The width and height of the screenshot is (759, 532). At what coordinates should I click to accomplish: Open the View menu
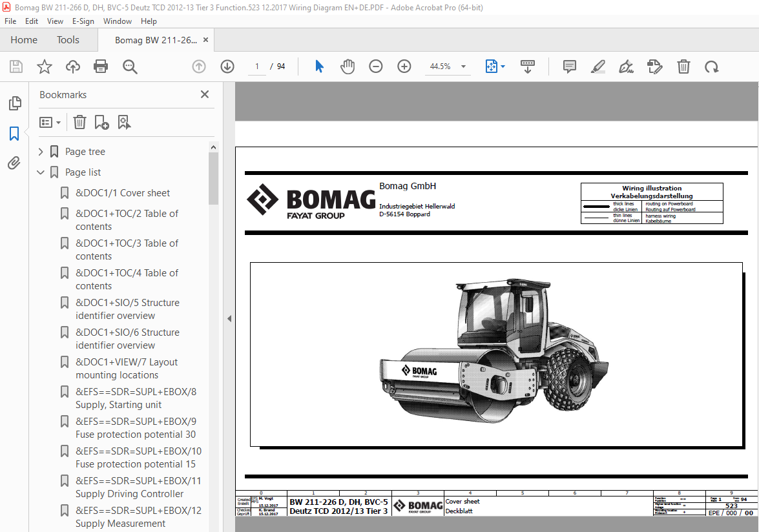point(55,21)
